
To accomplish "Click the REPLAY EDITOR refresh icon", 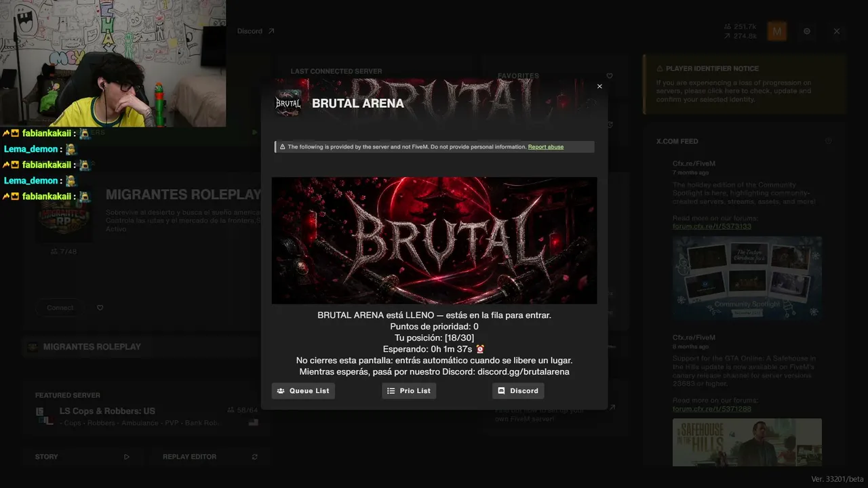I will coord(255,457).
